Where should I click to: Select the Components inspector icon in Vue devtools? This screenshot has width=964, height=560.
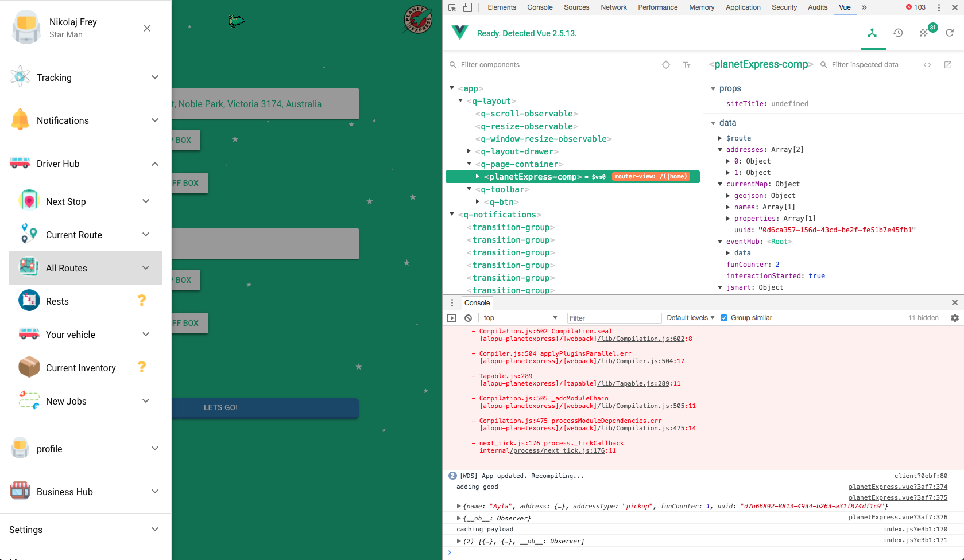(x=873, y=33)
